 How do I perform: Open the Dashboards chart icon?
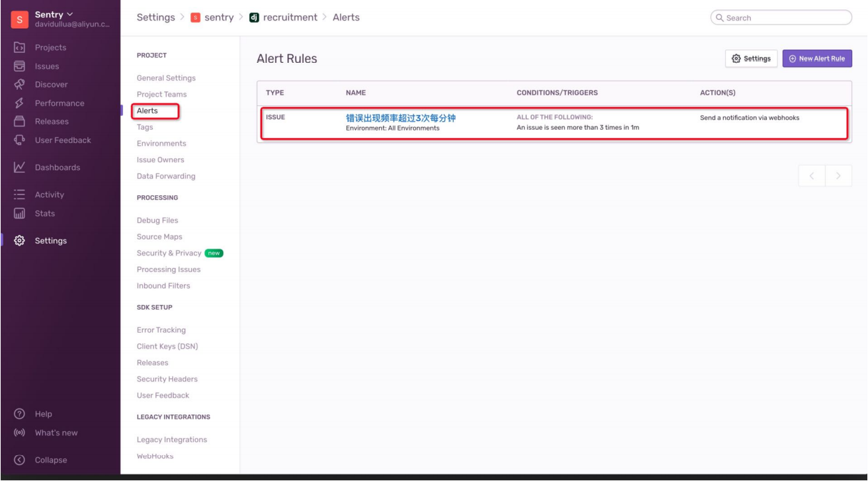coord(20,167)
